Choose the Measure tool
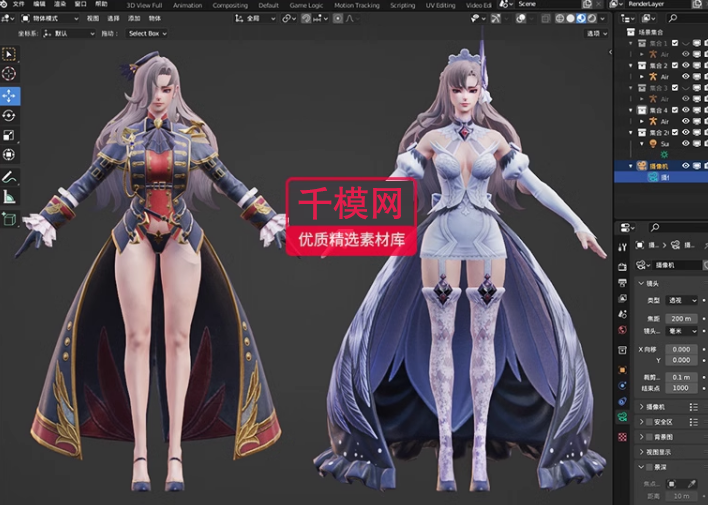The width and height of the screenshot is (708, 505). (9, 196)
